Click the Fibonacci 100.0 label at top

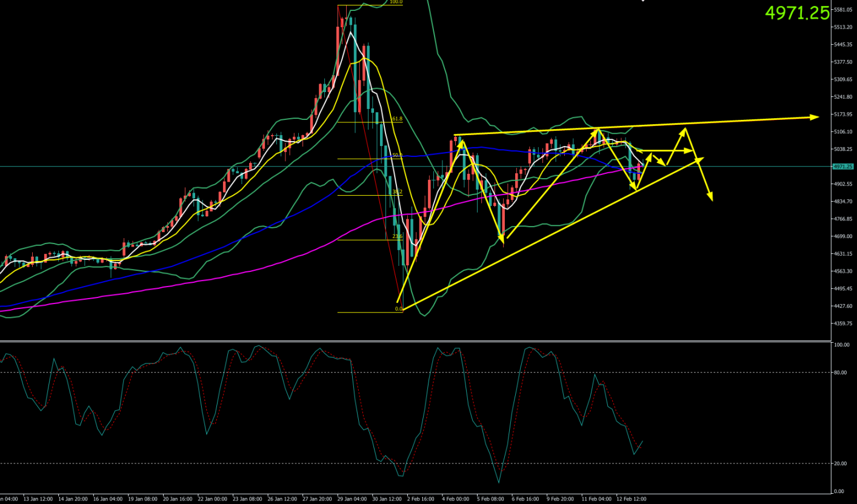(x=395, y=2)
